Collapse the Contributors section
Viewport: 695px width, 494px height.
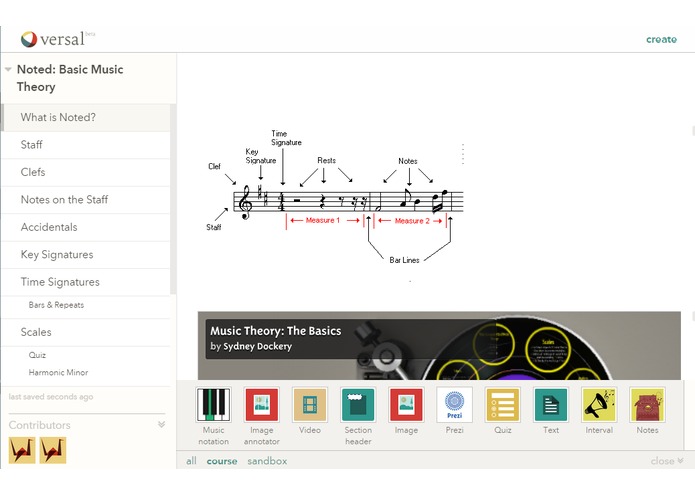pyautogui.click(x=161, y=424)
